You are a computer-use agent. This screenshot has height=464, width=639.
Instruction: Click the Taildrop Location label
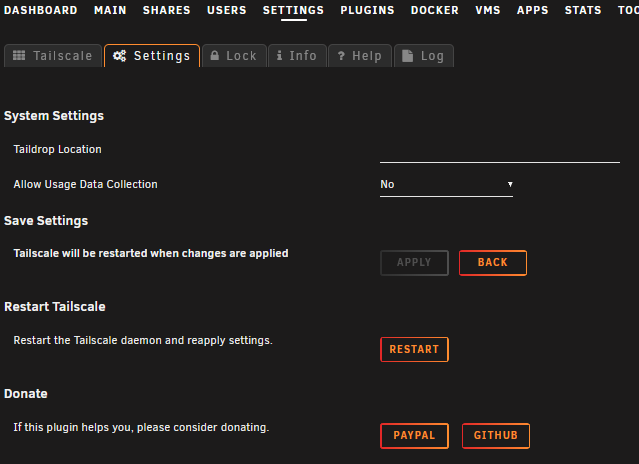point(57,149)
